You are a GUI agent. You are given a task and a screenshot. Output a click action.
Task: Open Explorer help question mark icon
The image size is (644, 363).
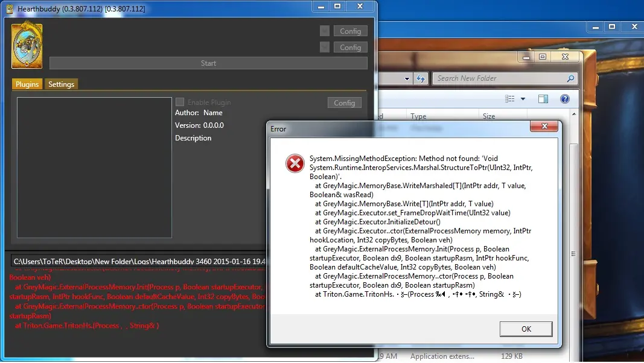coord(565,99)
